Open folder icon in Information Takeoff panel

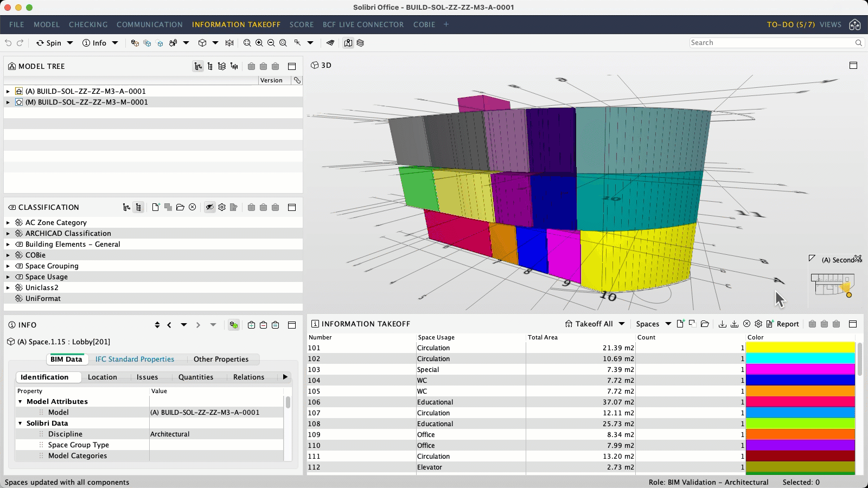(705, 324)
